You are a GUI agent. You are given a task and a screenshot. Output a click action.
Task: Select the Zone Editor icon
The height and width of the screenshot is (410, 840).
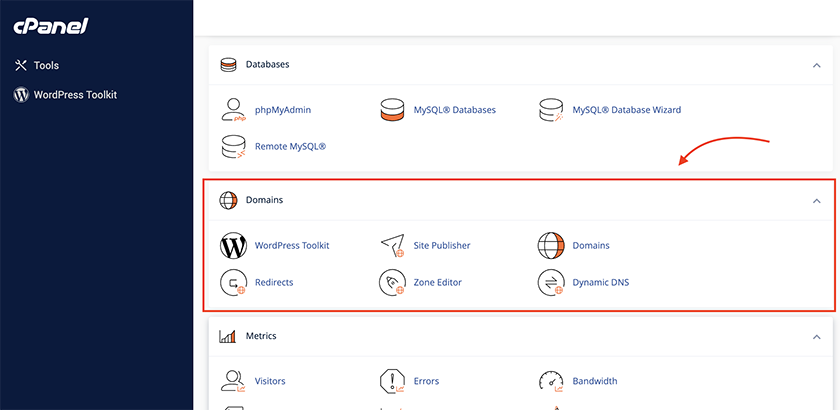(x=392, y=282)
